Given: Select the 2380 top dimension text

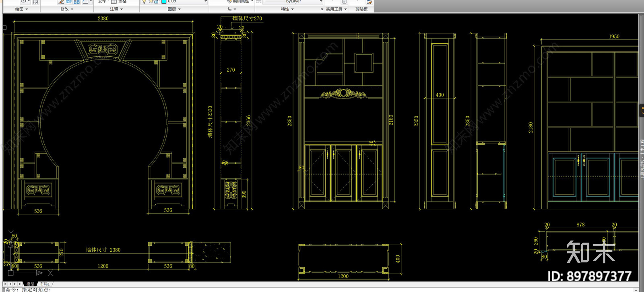Looking at the screenshot, I should click(103, 19).
